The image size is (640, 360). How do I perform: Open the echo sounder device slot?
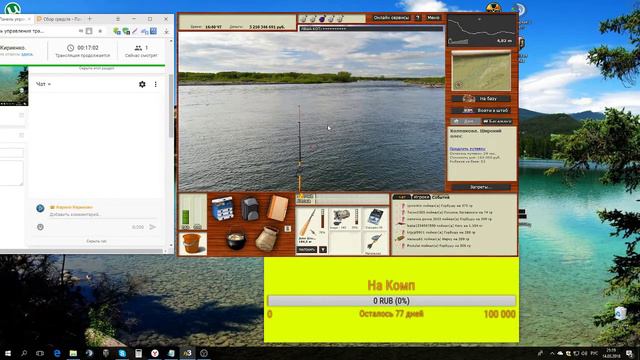click(x=374, y=219)
